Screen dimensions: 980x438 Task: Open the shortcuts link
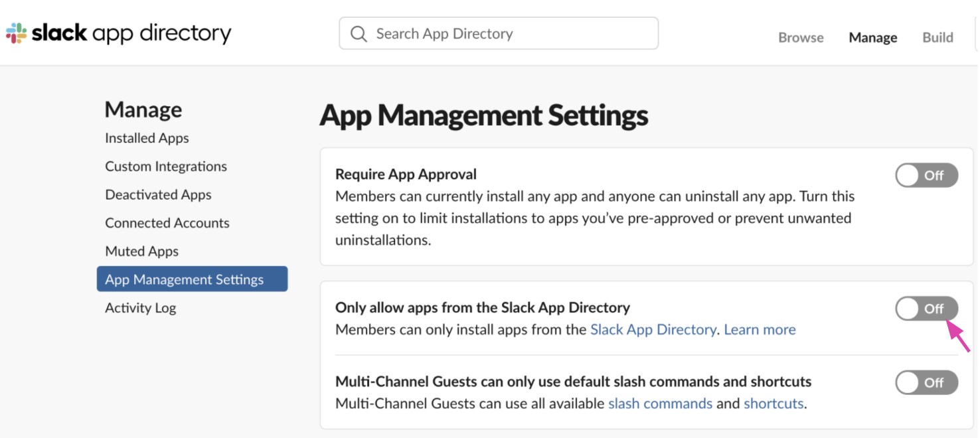[774, 403]
